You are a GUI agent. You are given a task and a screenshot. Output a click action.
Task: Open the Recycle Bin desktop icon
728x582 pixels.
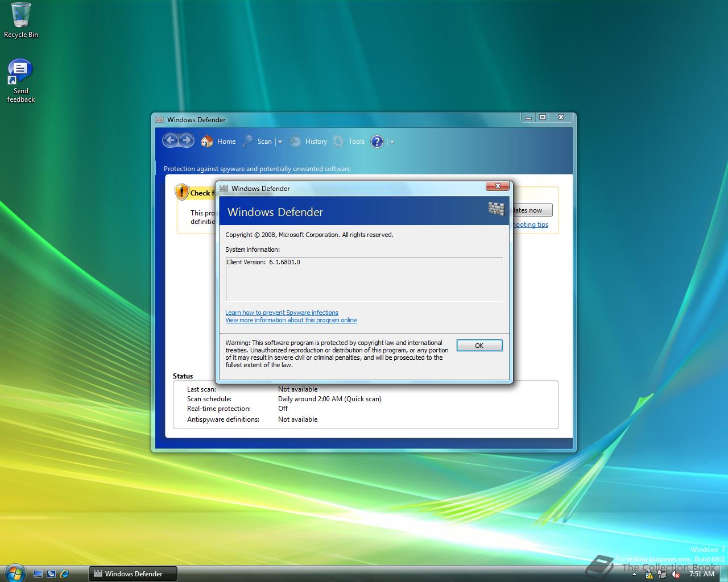(x=20, y=20)
